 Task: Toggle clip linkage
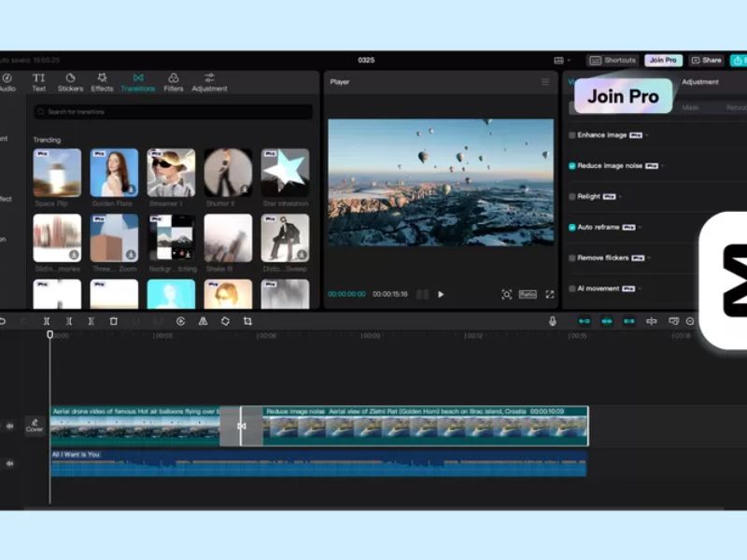pyautogui.click(x=628, y=321)
